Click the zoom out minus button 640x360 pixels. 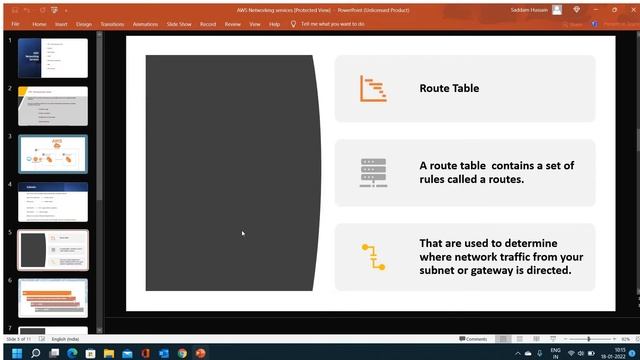click(565, 339)
